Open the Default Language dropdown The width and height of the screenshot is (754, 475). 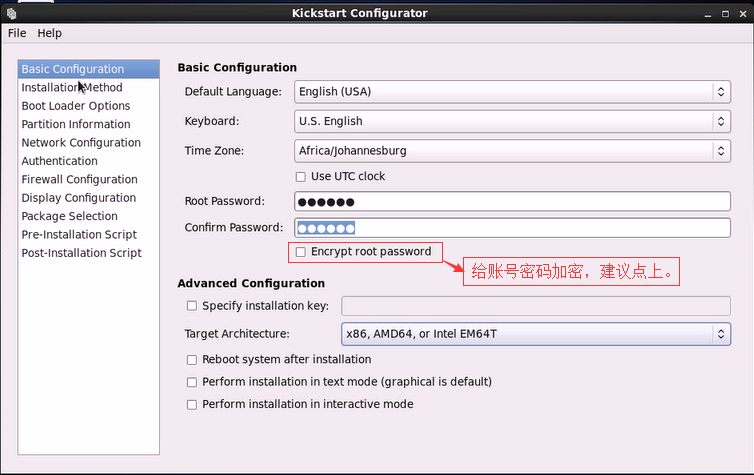[512, 92]
